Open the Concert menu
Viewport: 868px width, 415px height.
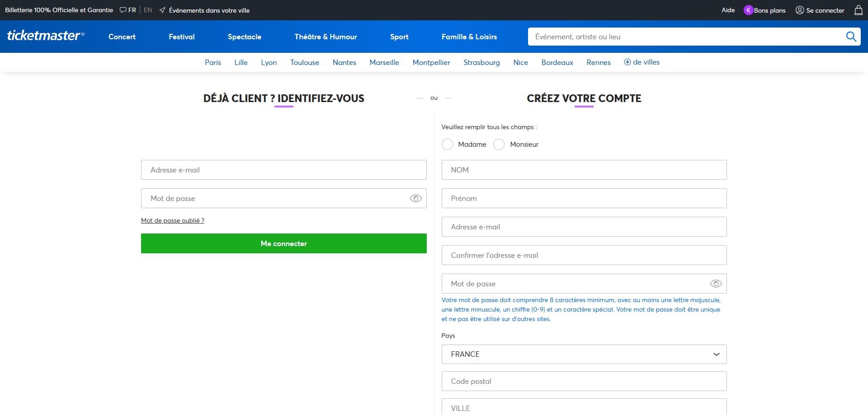122,37
